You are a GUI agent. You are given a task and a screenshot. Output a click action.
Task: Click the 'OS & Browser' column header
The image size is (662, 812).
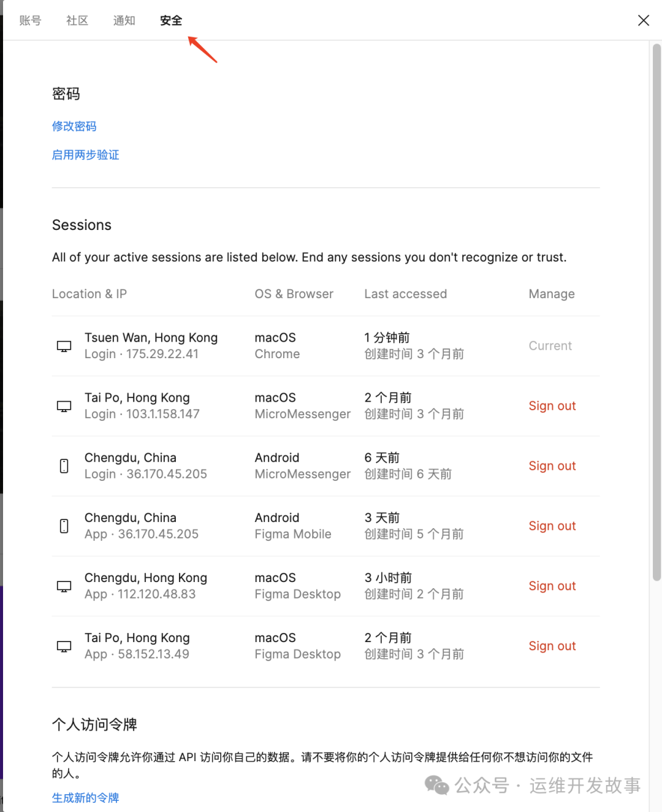[x=294, y=294]
